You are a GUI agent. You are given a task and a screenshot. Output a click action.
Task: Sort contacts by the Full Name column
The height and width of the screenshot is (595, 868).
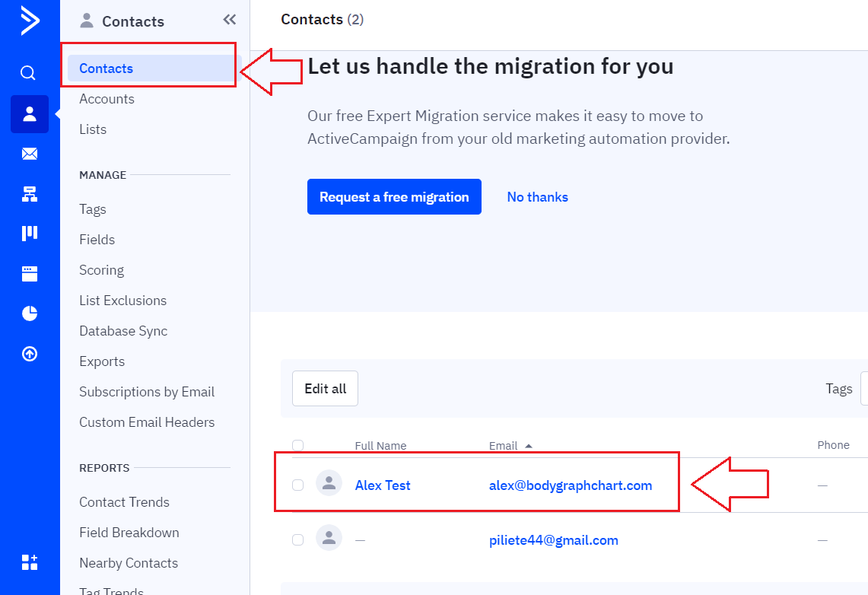(380, 446)
